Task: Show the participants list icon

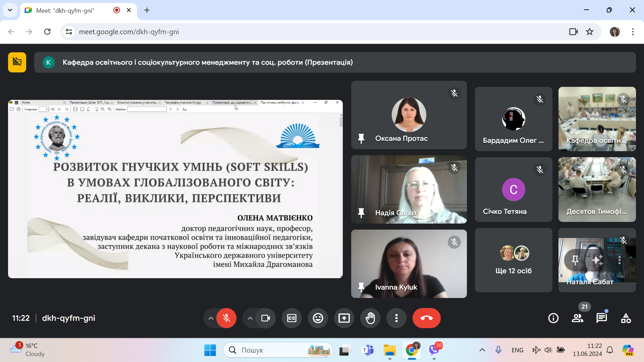Action: coord(577,318)
